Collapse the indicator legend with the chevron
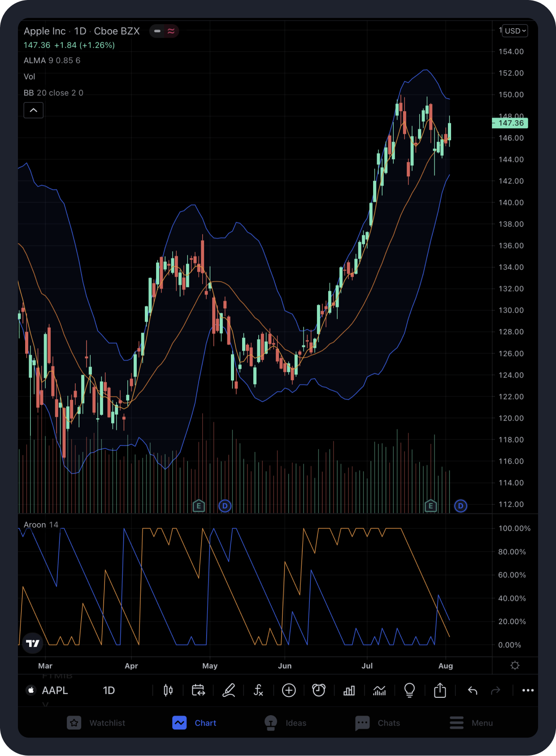This screenshot has height=756, width=556. tap(34, 110)
